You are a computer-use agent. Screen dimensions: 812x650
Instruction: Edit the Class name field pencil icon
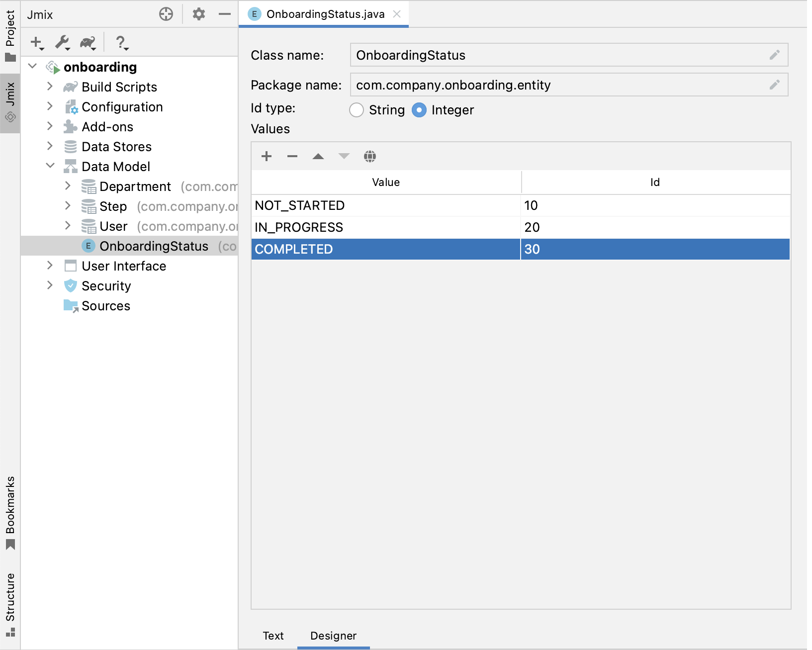pos(775,55)
